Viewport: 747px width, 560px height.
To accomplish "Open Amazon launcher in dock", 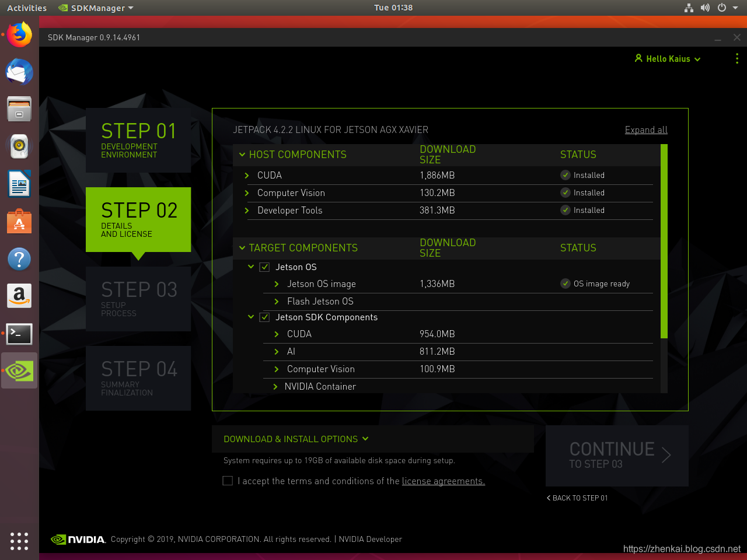I will click(19, 296).
